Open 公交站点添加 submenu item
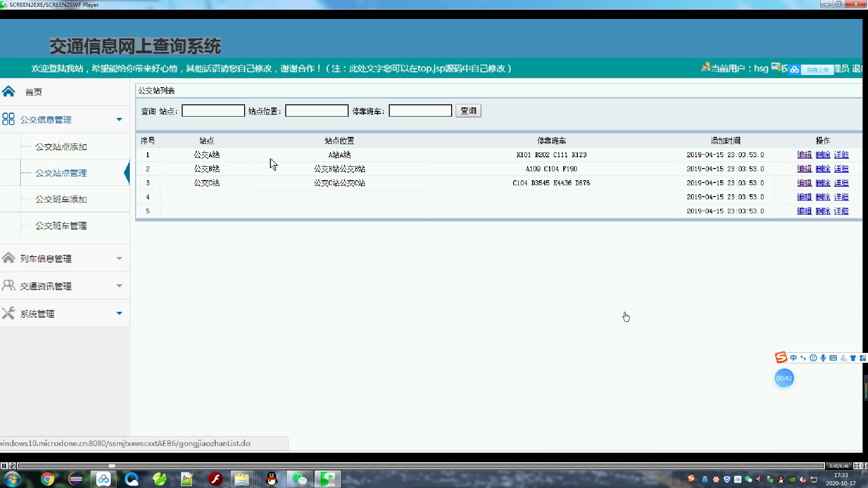Screen dimensions: 868x488 61,147
